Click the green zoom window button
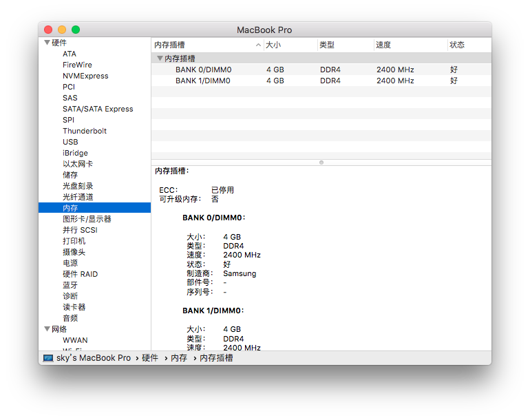This screenshot has height=420, width=530. [76, 30]
